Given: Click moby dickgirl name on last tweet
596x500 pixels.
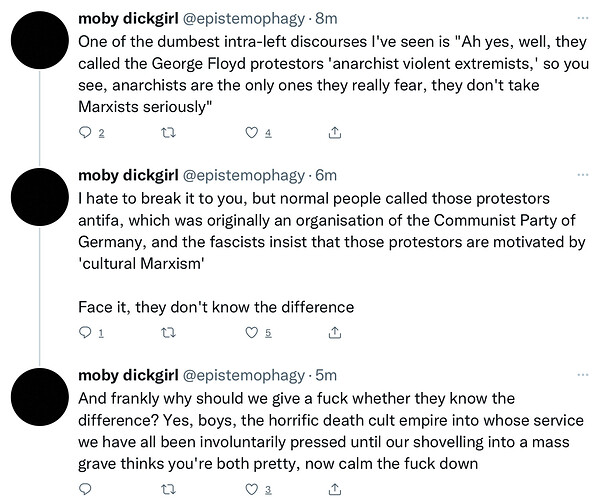Looking at the screenshot, I should coord(128,375).
